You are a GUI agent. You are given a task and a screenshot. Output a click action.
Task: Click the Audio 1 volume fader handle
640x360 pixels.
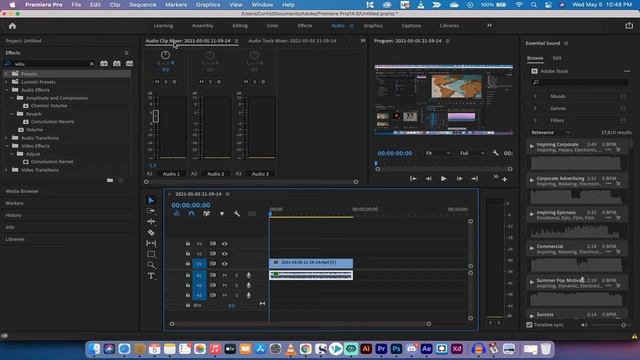point(156,116)
